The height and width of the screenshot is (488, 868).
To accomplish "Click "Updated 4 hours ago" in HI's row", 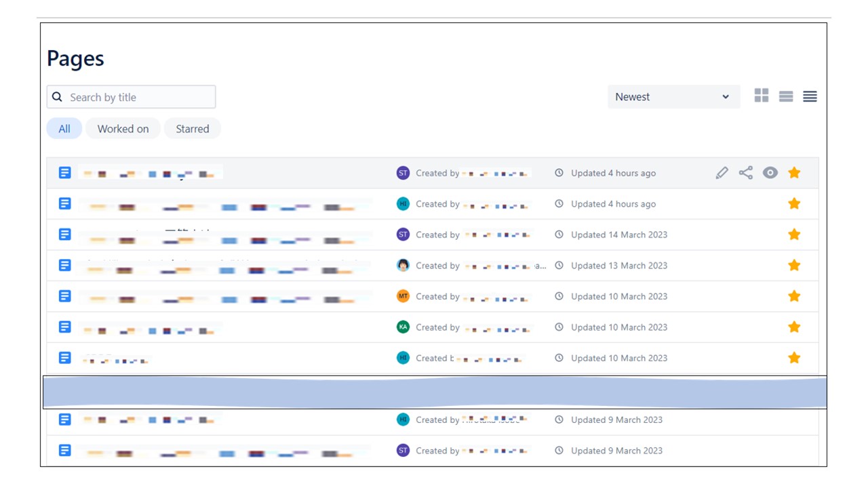I will click(x=613, y=204).
